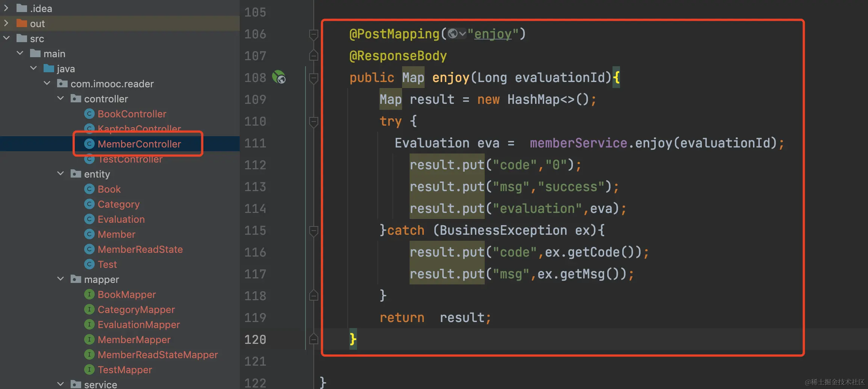Click the blue java source folder icon
Viewport: 868px width, 389px height.
pos(49,68)
